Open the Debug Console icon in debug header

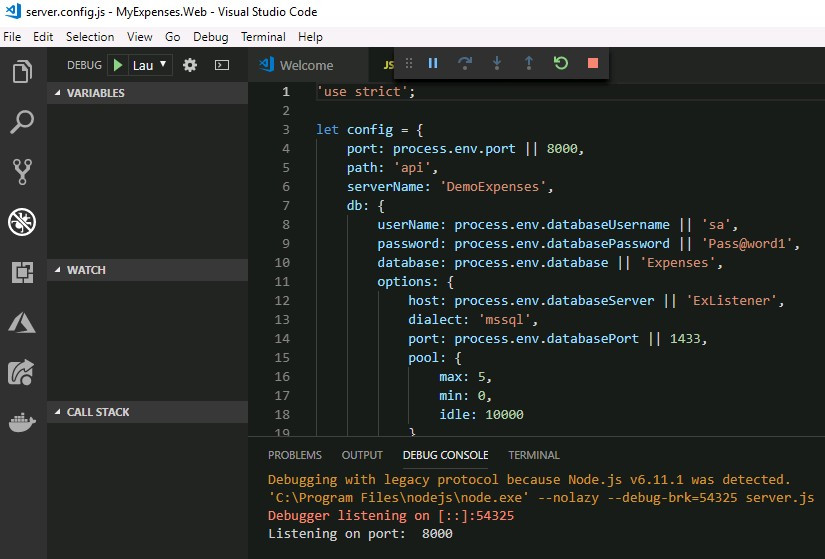(222, 65)
